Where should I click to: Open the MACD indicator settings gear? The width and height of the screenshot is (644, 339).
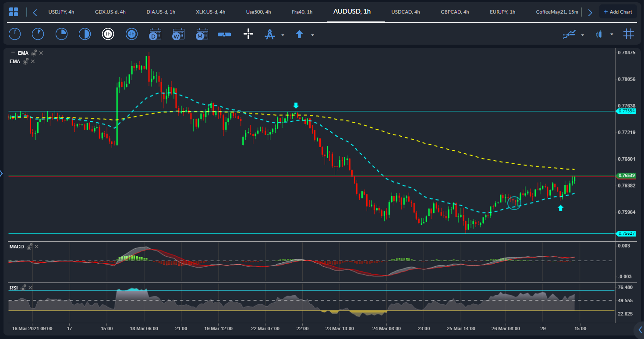pos(29,247)
